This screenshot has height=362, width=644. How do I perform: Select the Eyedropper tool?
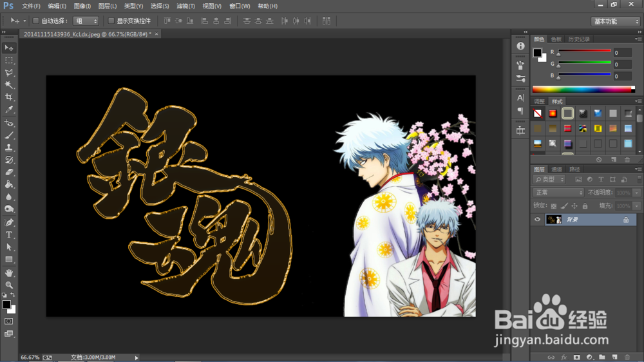[8, 110]
